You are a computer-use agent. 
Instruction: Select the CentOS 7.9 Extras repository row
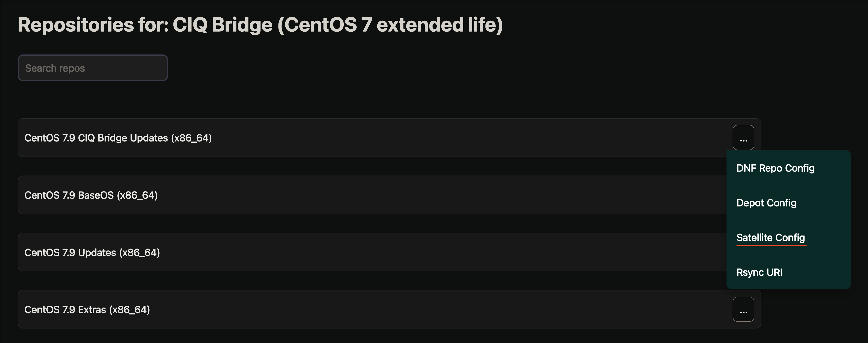[371, 309]
